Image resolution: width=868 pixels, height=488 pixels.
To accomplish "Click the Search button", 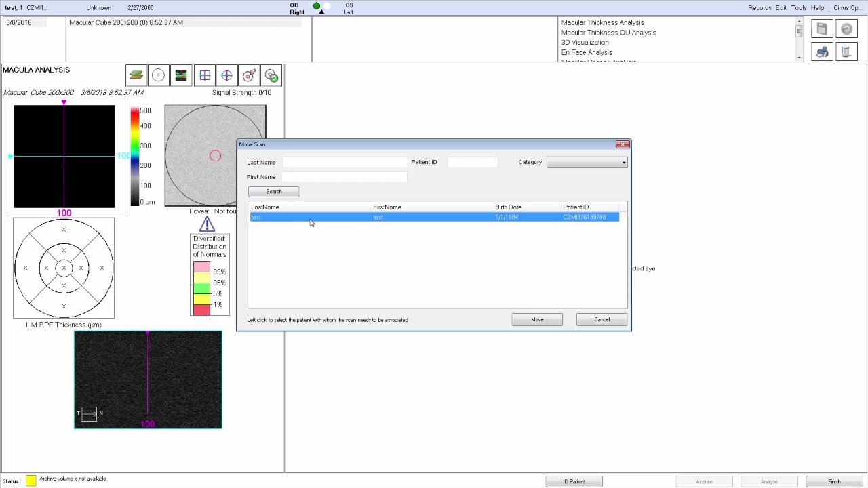I will coord(273,192).
